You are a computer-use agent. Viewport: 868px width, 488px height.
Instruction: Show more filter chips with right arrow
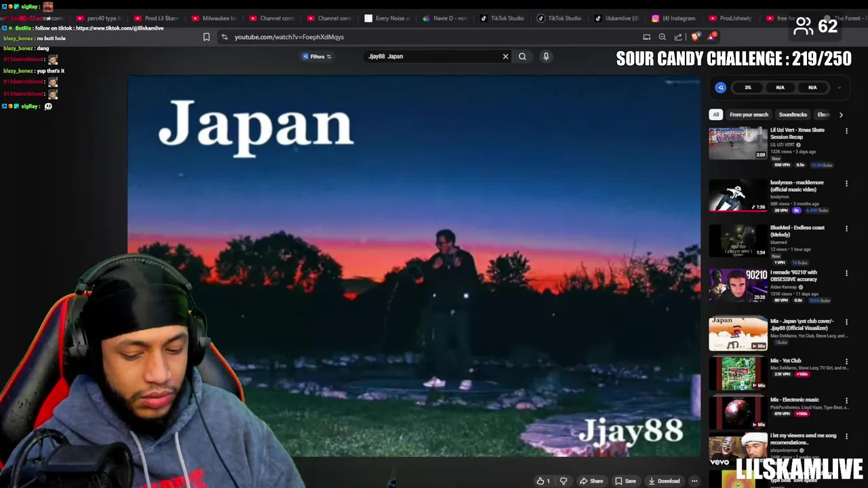coord(841,115)
